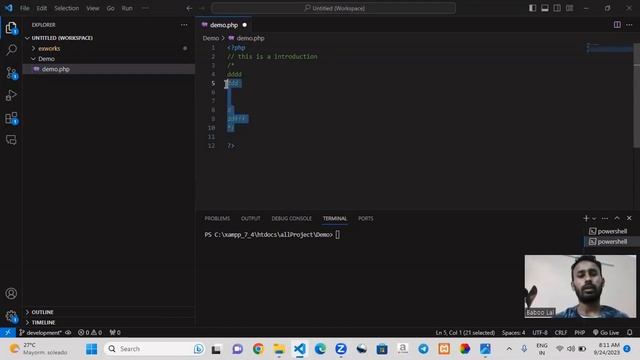The width and height of the screenshot is (640, 360).
Task: Open Source Control view
Action: coord(11,73)
